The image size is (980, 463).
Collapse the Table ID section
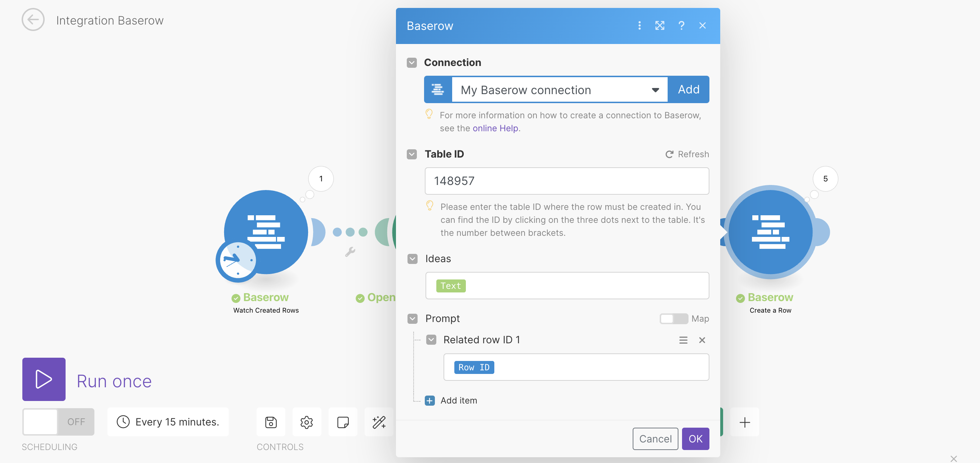point(411,154)
